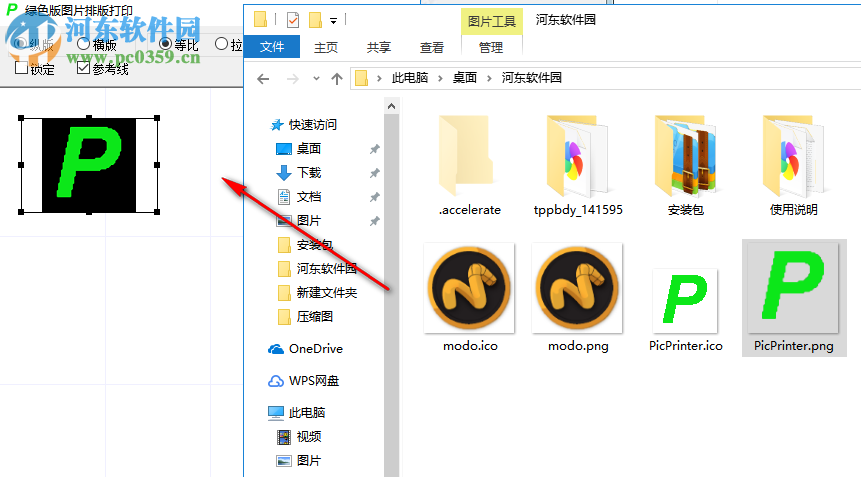861x477 pixels.
Task: Select the modo.png file
Action: (578, 298)
